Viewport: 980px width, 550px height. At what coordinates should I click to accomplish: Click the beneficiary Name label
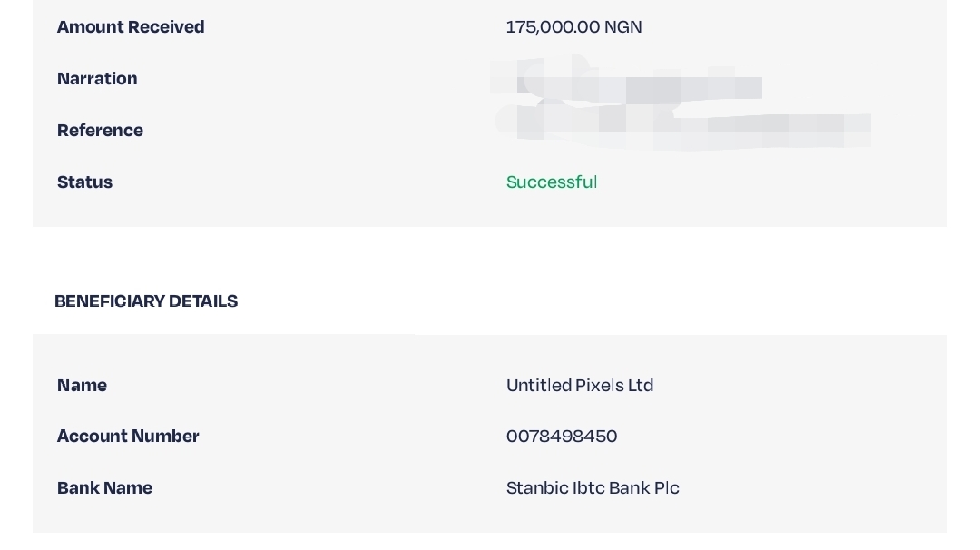point(82,386)
